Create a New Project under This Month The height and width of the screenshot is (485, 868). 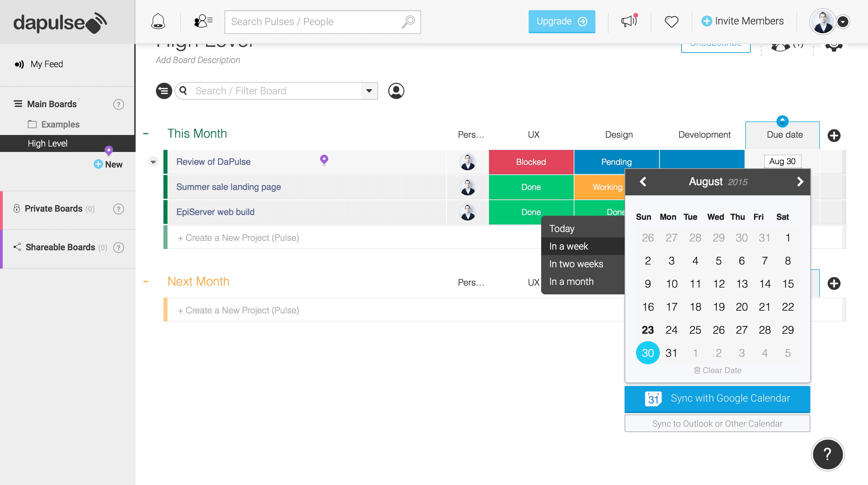[x=238, y=238]
